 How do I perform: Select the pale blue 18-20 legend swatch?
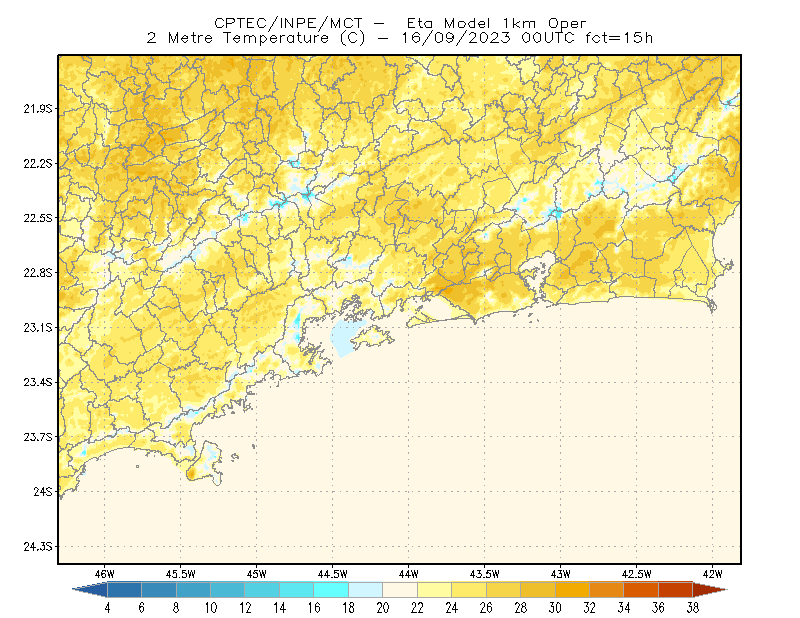click(x=365, y=590)
